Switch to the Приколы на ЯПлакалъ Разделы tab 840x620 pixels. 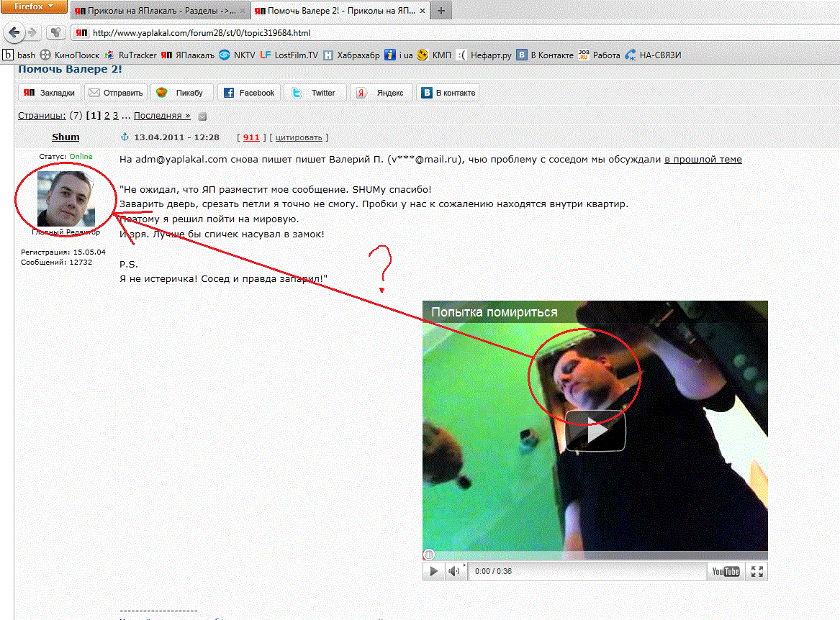click(x=160, y=12)
